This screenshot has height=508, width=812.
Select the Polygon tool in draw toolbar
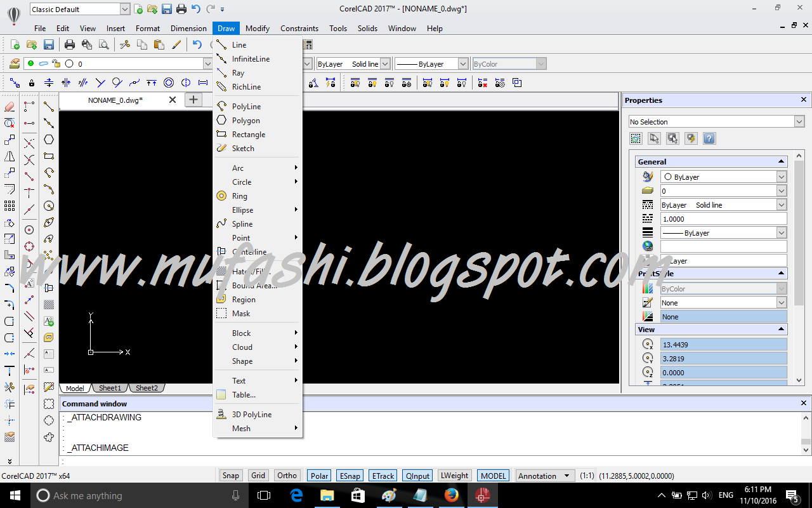(x=49, y=140)
